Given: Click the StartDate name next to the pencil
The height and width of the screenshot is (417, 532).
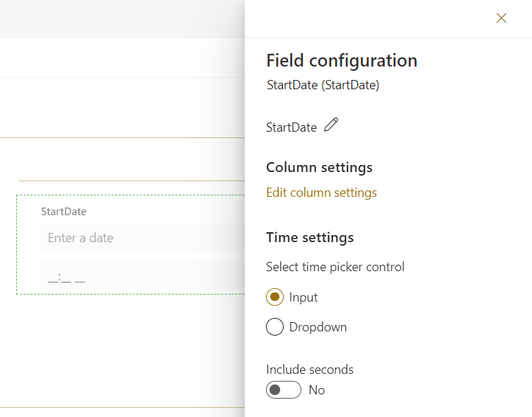Looking at the screenshot, I should (291, 127).
